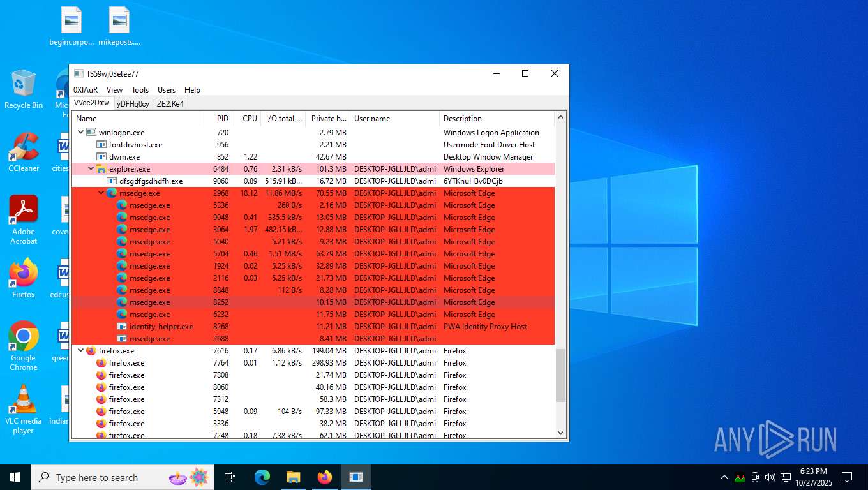Select the begincorpo... desktop file

coord(71,27)
